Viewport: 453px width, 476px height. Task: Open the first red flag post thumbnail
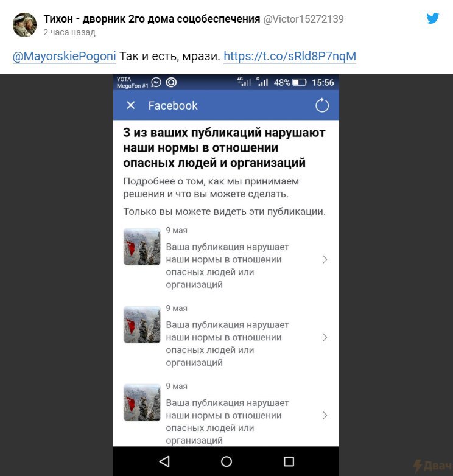tap(142, 247)
